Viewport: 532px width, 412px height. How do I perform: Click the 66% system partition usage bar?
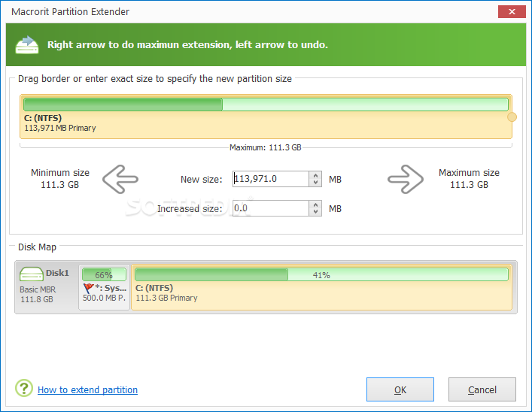(104, 274)
